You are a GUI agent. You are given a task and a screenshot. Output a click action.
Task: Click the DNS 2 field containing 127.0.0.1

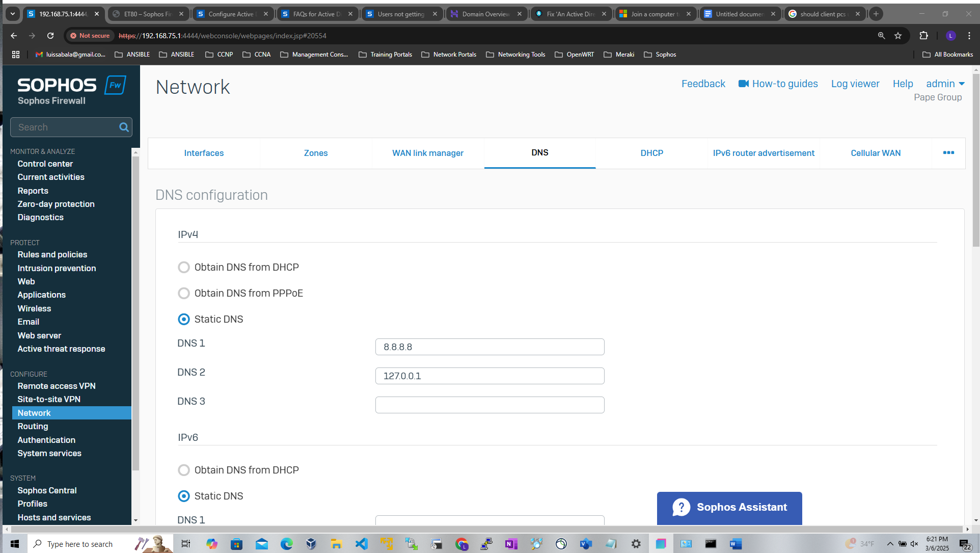click(x=489, y=376)
